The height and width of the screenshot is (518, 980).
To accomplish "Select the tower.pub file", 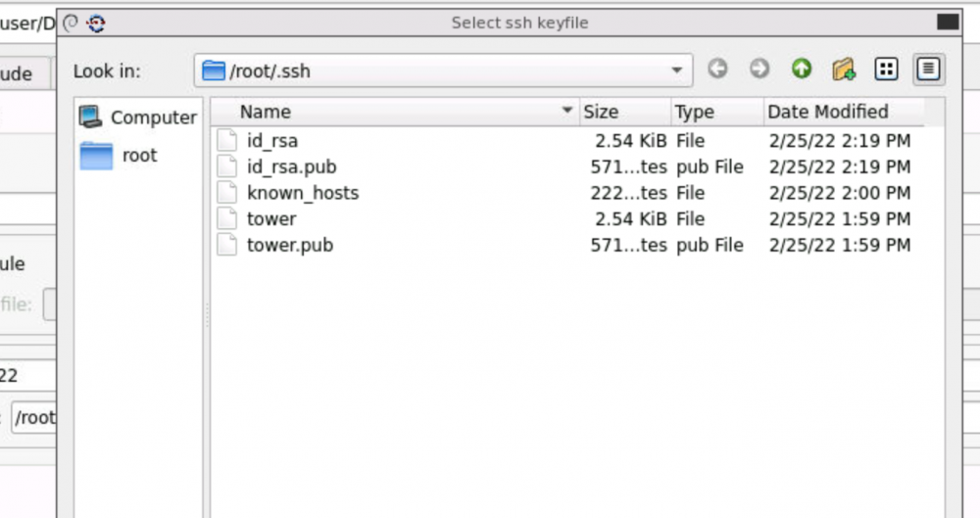I will 289,245.
